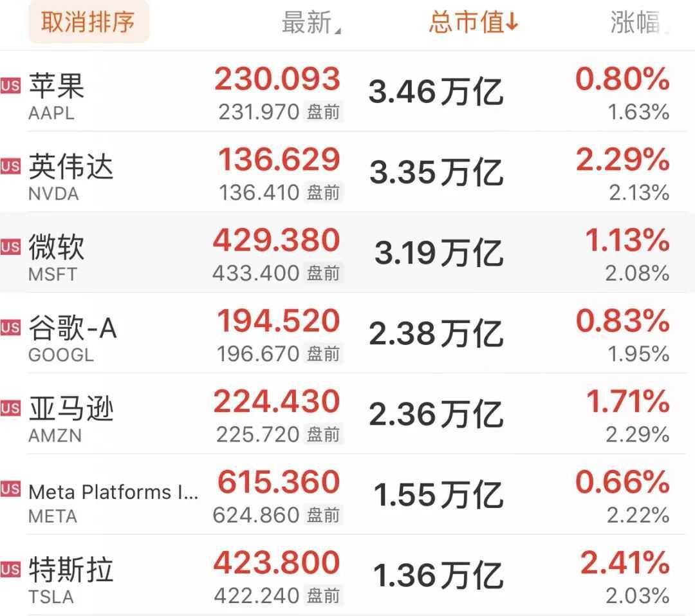Sort by the 涨幅 column header
695x616 pixels.
tap(637, 23)
